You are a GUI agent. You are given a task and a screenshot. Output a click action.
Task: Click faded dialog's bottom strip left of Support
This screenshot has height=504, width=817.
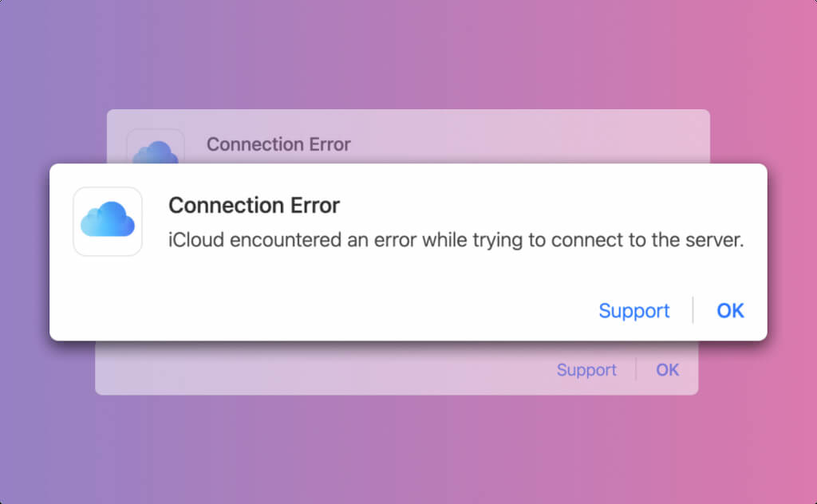click(x=319, y=370)
